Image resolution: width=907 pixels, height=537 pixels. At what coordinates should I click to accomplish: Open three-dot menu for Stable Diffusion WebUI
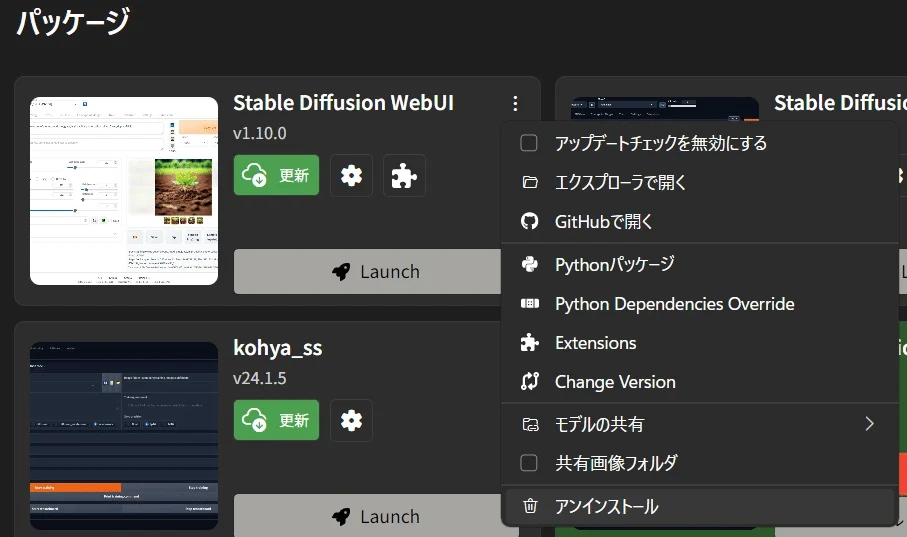click(515, 104)
